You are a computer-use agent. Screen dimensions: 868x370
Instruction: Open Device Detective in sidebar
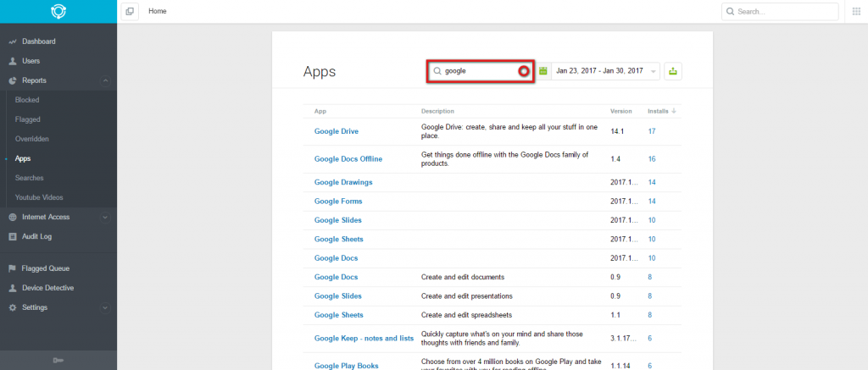(47, 288)
